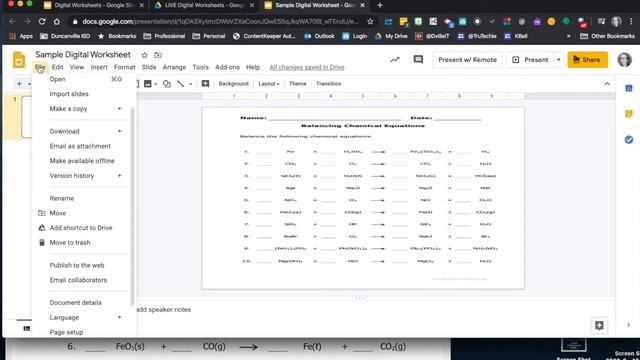Screen dimensions: 640x360
Task: Open the Present dropdown arrow
Action: click(558, 60)
